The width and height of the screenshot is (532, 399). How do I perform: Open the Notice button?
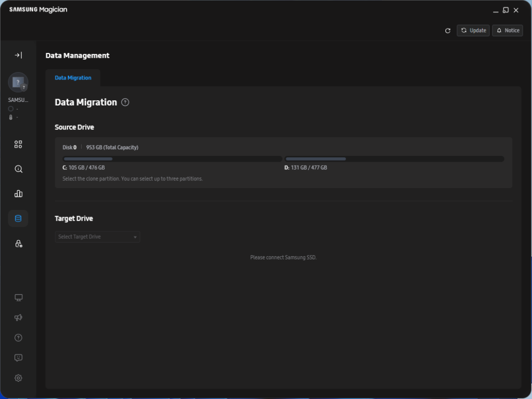pos(507,31)
